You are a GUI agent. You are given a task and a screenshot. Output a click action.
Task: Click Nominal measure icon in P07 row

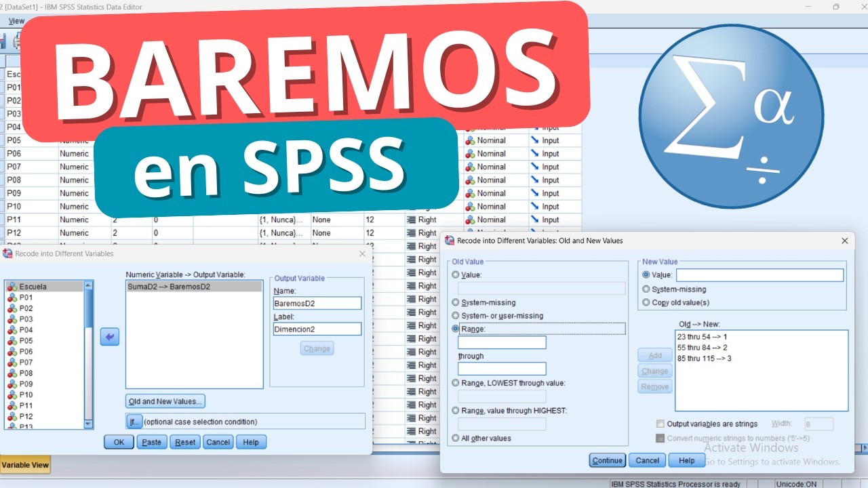pyautogui.click(x=470, y=167)
